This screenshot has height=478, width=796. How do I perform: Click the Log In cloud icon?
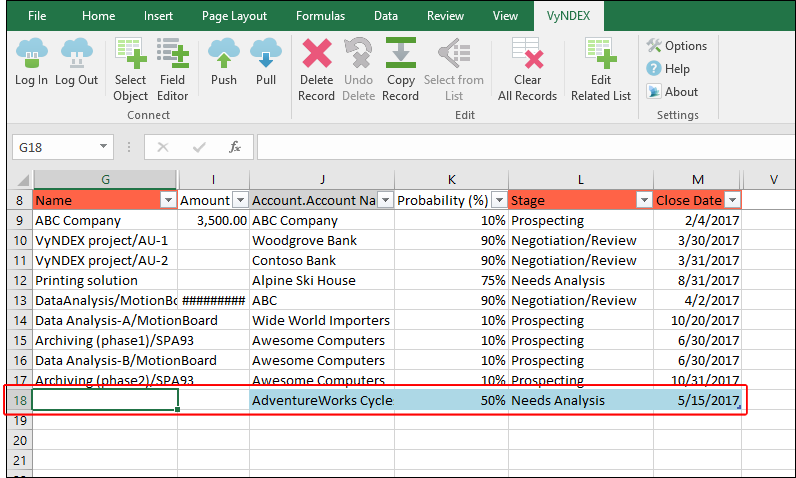pos(31,53)
